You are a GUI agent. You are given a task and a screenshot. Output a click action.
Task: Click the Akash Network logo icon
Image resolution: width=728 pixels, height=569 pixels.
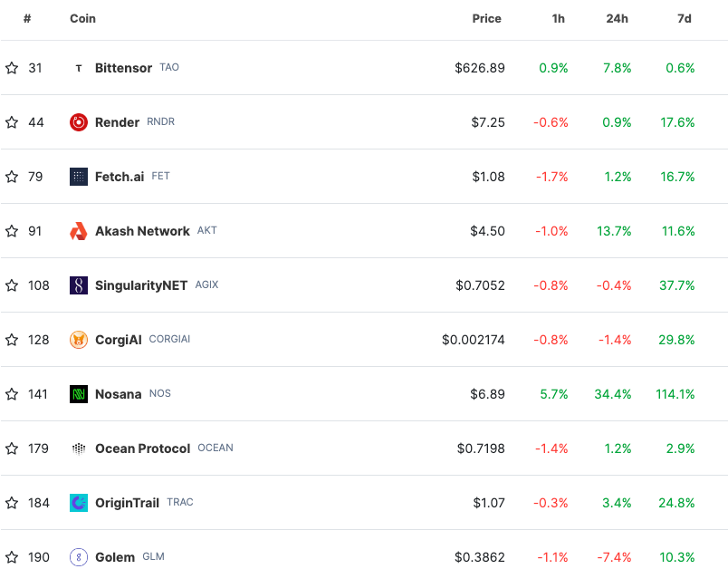pos(79,231)
